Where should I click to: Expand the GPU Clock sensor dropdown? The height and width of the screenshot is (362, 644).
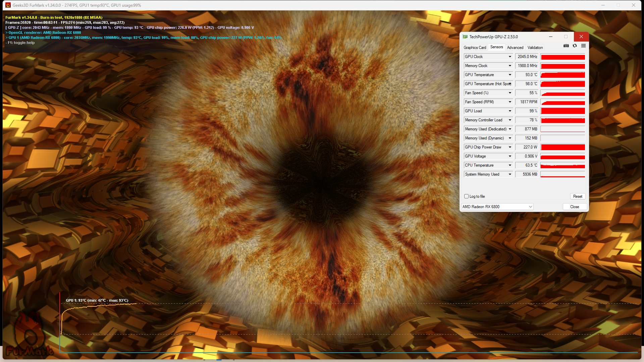pos(510,57)
